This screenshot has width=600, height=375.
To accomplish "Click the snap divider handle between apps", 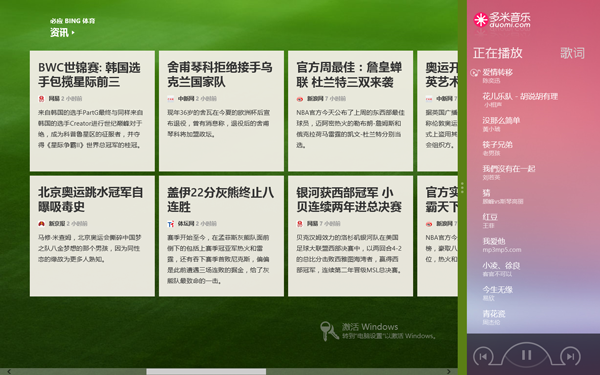I will click(462, 188).
